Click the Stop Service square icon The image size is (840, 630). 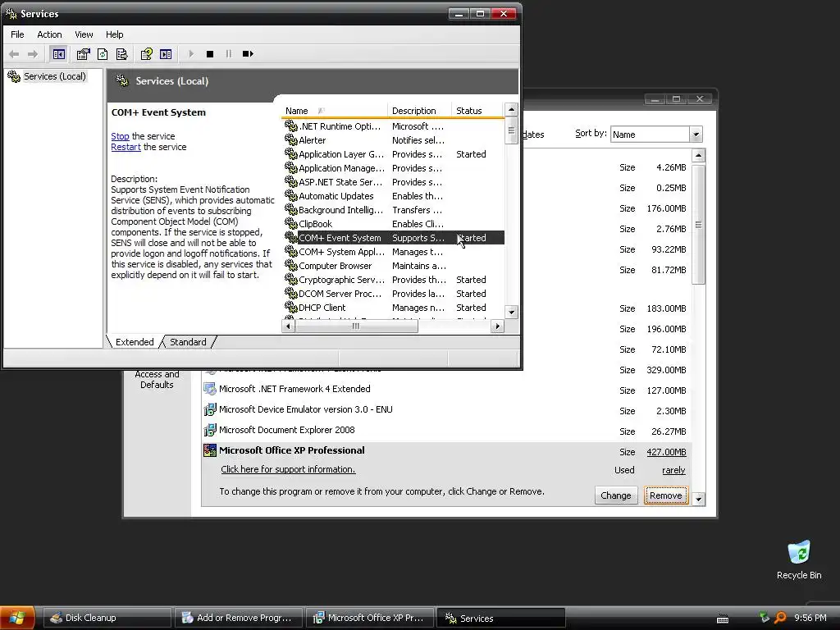(x=210, y=54)
